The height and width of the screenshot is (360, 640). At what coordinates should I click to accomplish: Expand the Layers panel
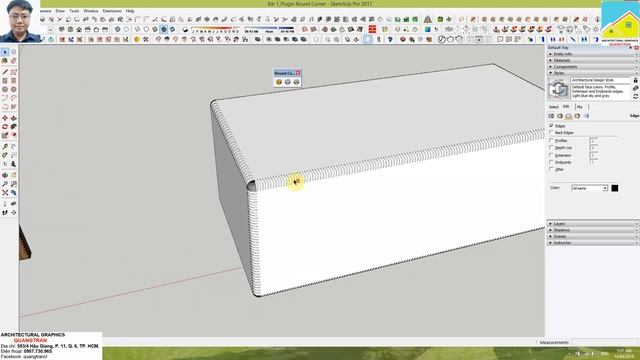click(592, 224)
